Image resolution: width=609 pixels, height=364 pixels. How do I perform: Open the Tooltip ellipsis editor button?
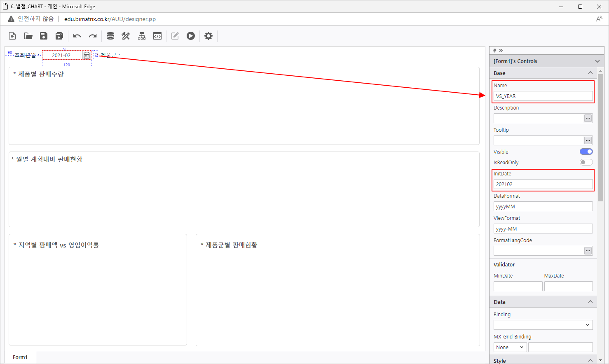[588, 140]
